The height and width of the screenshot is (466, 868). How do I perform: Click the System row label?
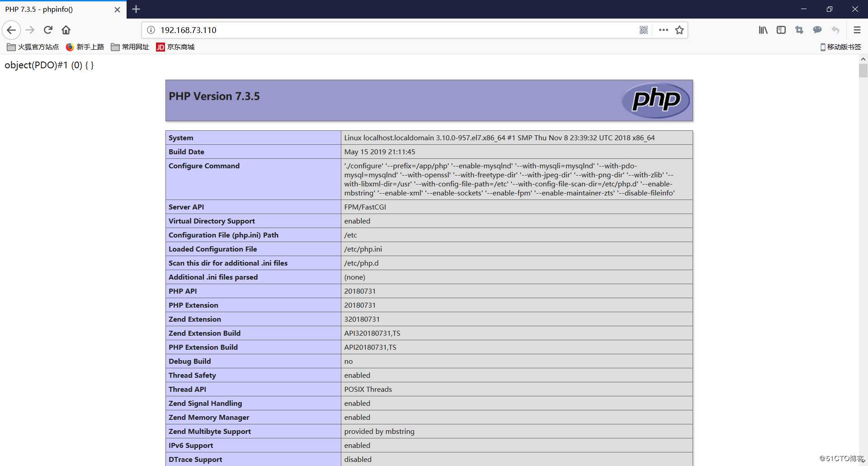181,138
